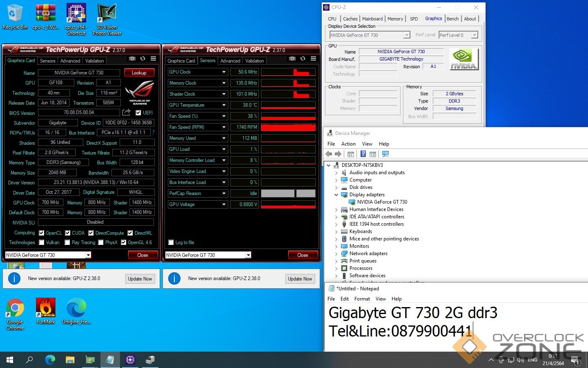Toggle the UEFI checkbox

138,113
